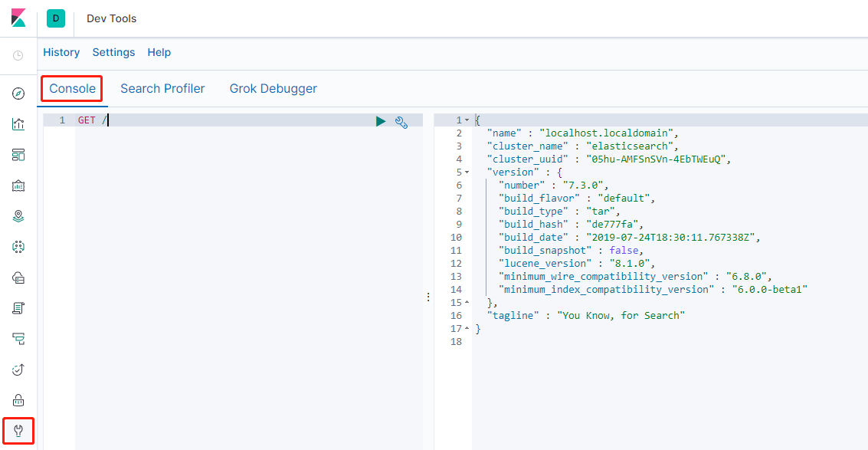Open the space selector avatar D
The height and width of the screenshot is (450, 868).
click(x=56, y=18)
